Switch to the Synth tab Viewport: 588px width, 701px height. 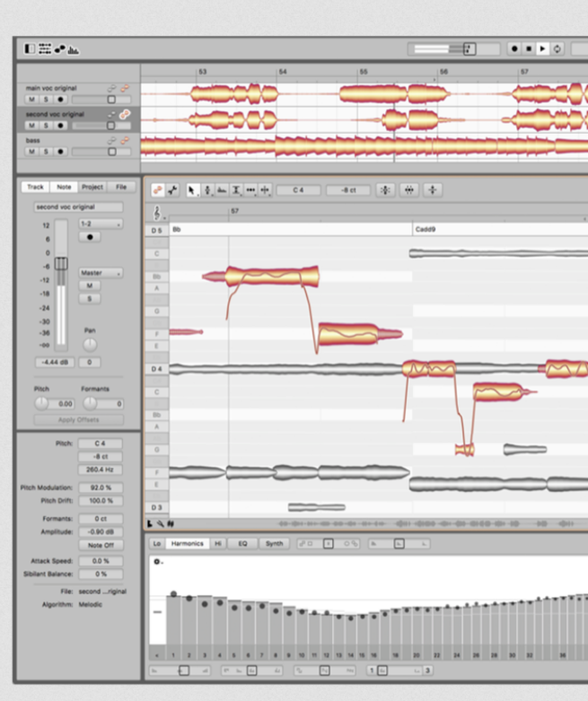click(x=274, y=544)
